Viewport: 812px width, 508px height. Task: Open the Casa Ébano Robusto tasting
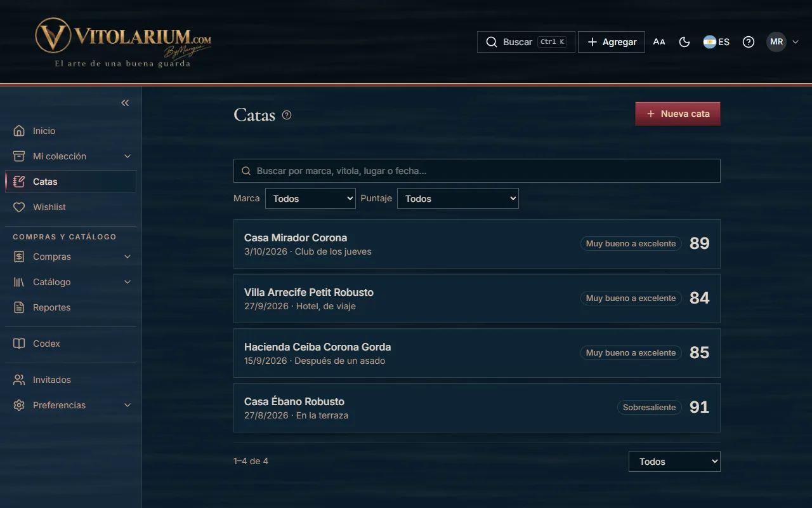[x=477, y=408]
